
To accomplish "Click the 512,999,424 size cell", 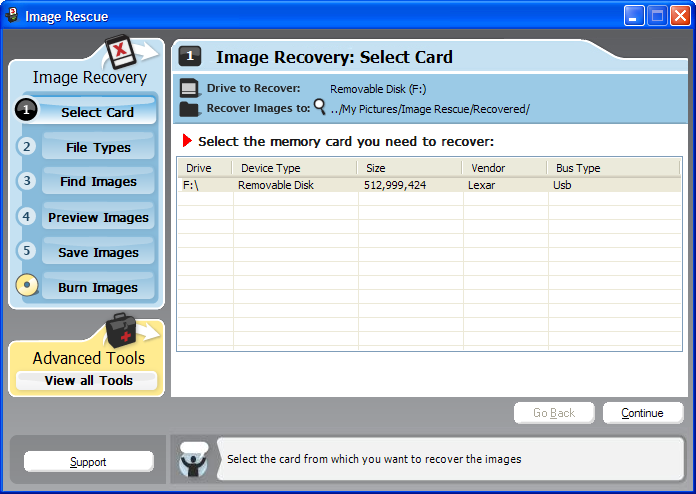I will pyautogui.click(x=395, y=185).
